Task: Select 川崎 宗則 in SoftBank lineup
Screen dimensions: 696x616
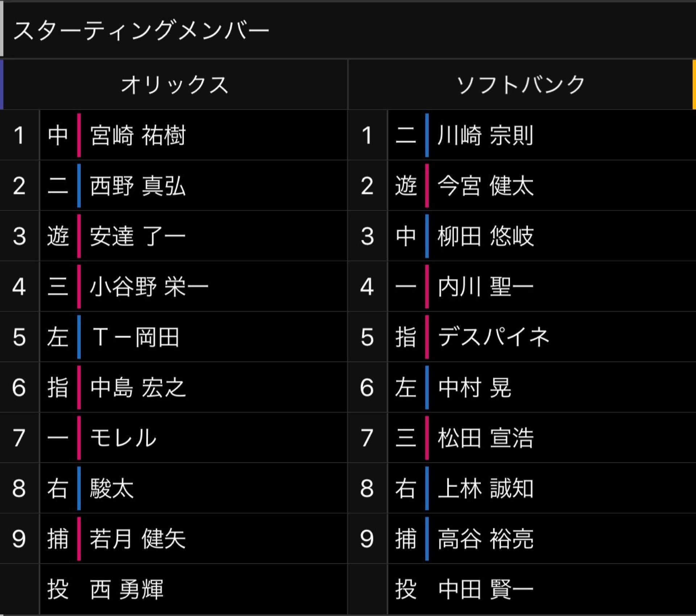Action: [485, 135]
